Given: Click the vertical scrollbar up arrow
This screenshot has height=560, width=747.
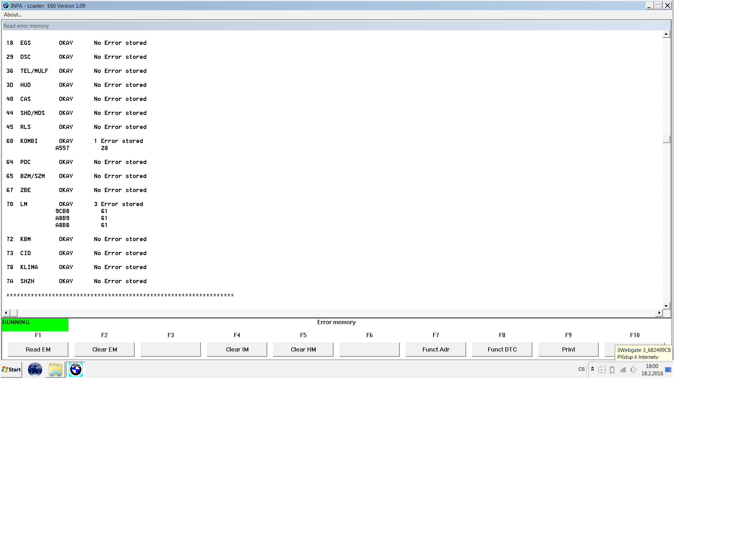Looking at the screenshot, I should click(x=666, y=34).
